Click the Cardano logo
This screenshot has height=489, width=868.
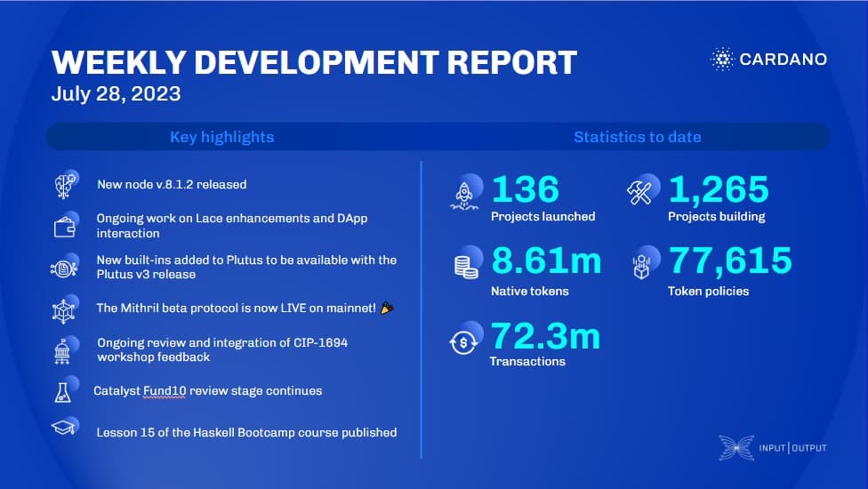(x=768, y=60)
